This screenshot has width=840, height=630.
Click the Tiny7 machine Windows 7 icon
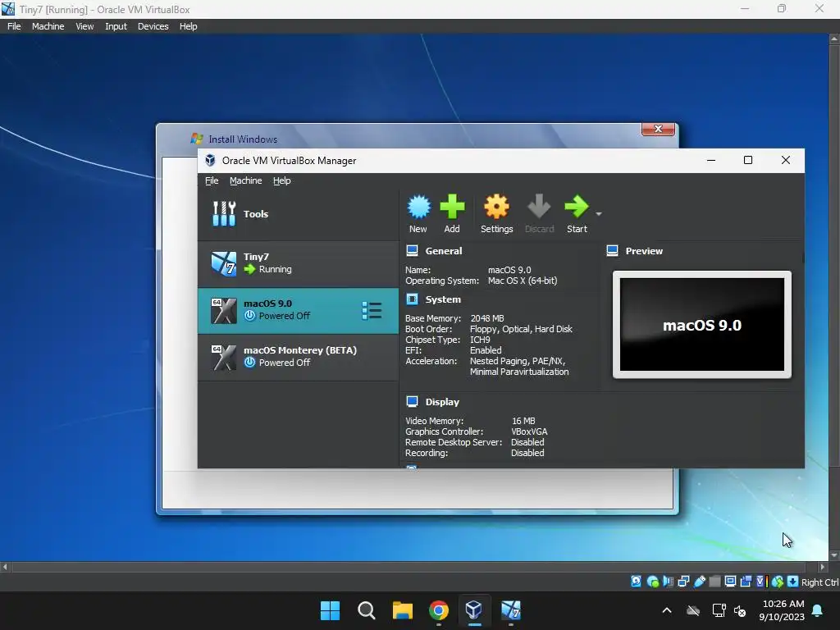(223, 263)
